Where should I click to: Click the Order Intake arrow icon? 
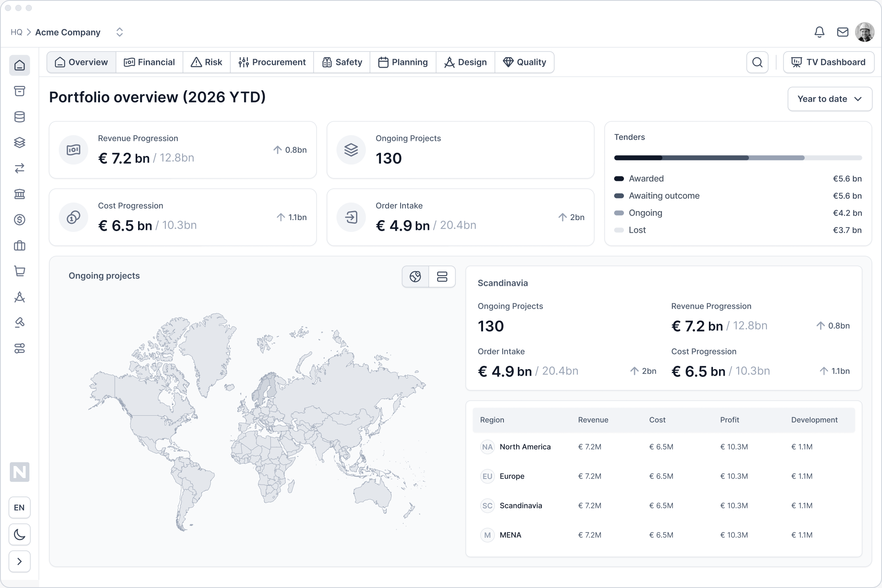[x=351, y=217]
